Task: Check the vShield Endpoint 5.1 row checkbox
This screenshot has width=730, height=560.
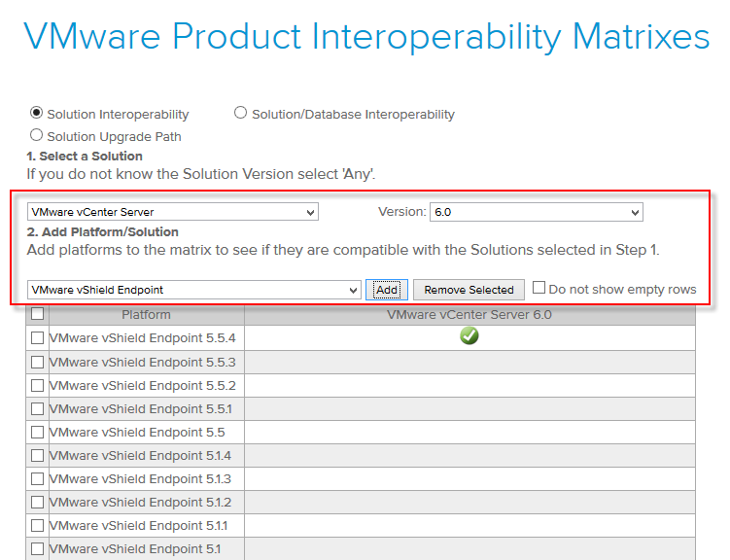Action: (x=37, y=549)
